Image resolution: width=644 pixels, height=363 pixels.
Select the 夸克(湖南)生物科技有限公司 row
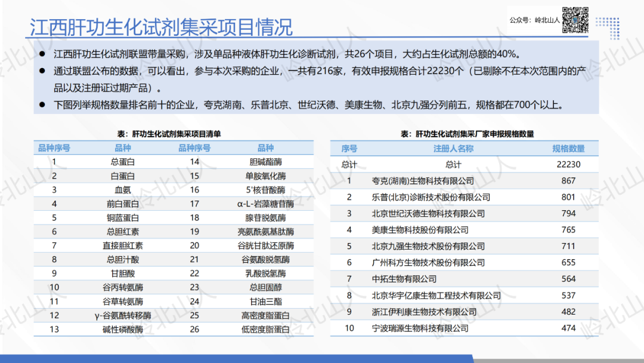pyautogui.click(x=423, y=181)
